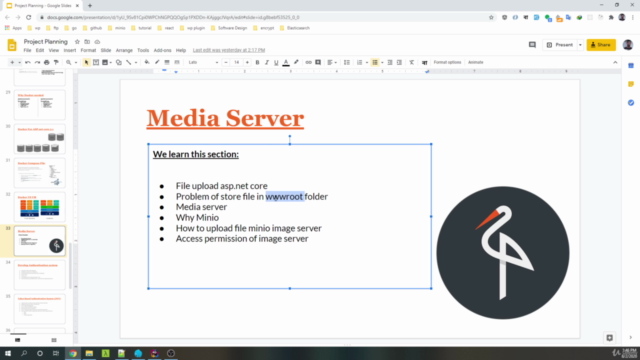Image resolution: width=640 pixels, height=360 pixels.
Task: Open the Slide menu
Action: coord(106,50)
